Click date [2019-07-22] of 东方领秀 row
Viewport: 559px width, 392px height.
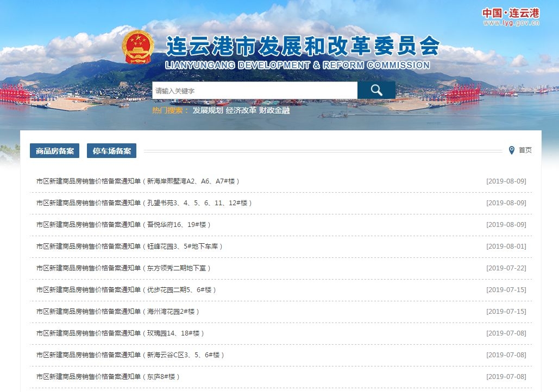click(x=506, y=268)
